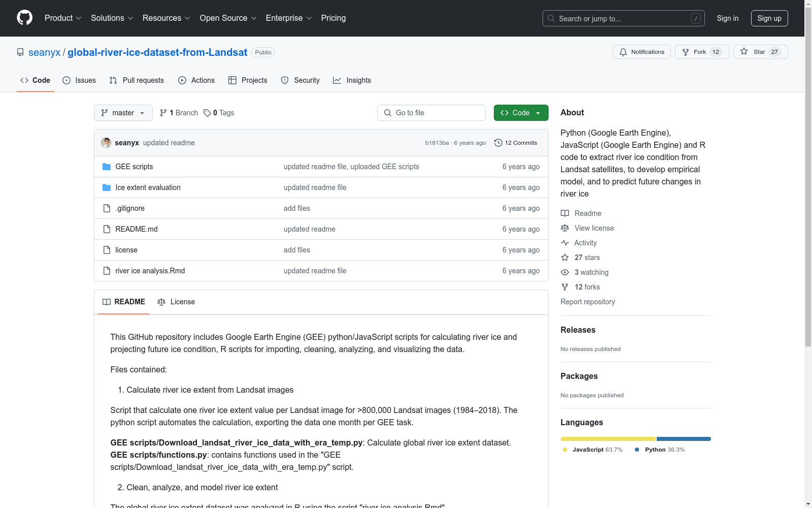Click the eye icon beside 3 watching
The height and width of the screenshot is (508, 812).
(x=565, y=272)
